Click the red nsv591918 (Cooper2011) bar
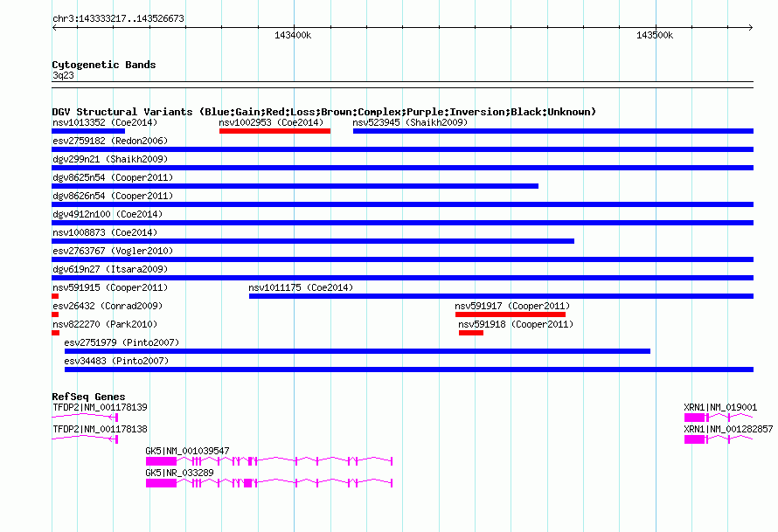Image resolution: width=778 pixels, height=532 pixels. click(471, 333)
